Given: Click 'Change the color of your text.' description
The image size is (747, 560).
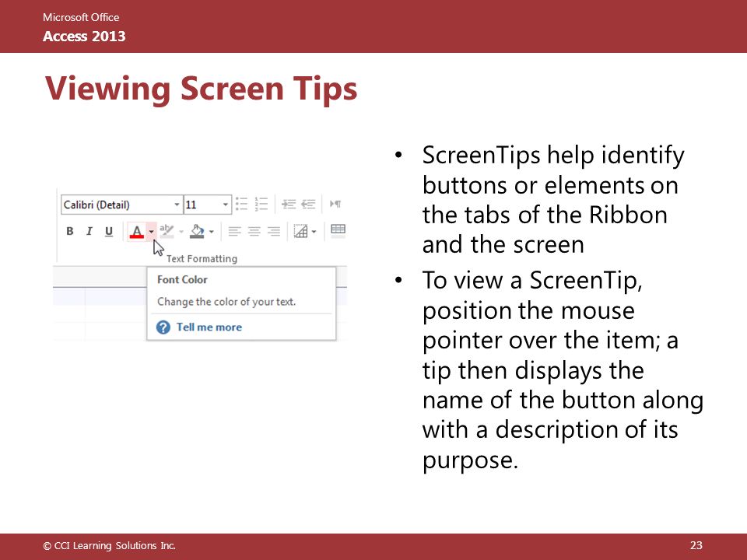Looking at the screenshot, I should click(x=226, y=302).
